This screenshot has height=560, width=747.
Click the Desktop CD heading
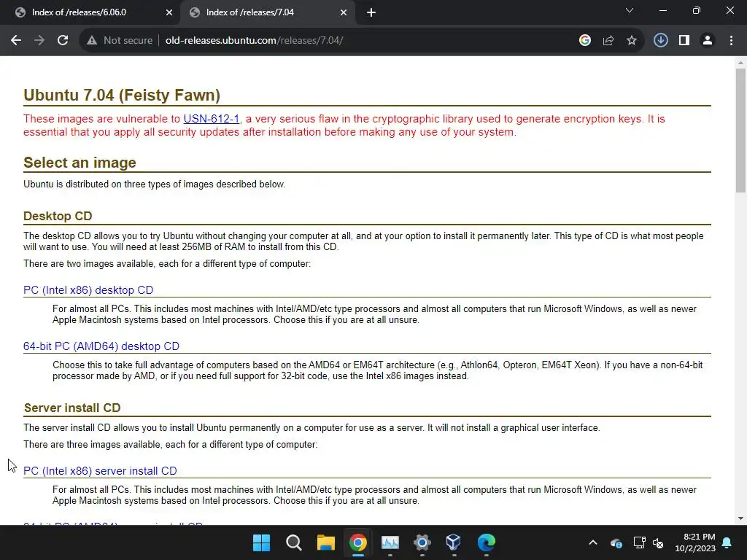click(x=58, y=216)
